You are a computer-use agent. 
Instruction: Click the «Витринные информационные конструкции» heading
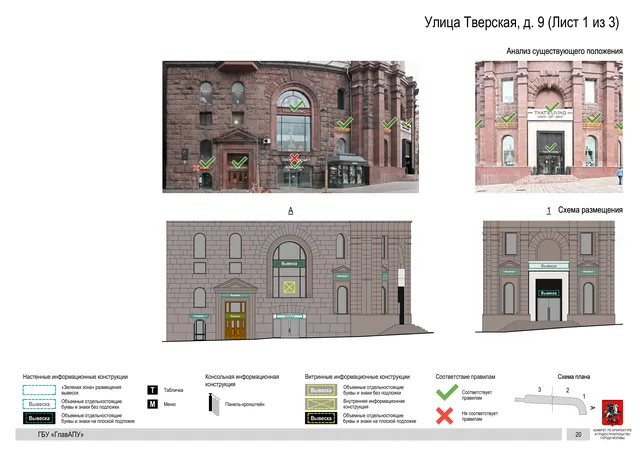pyautogui.click(x=357, y=377)
